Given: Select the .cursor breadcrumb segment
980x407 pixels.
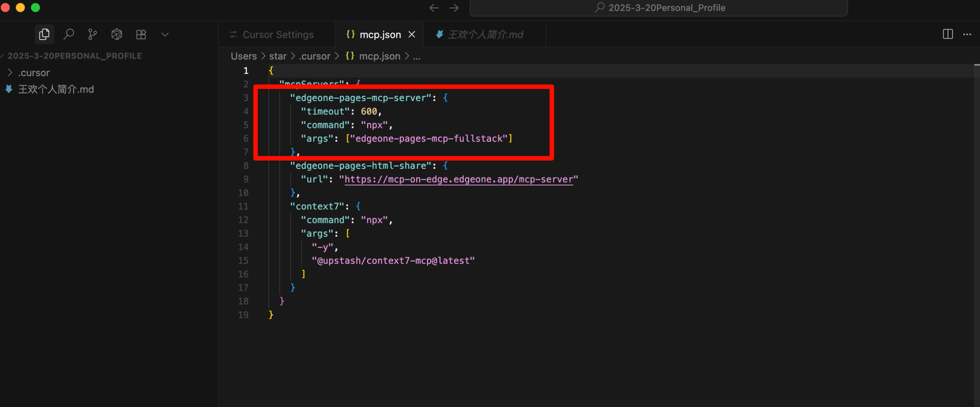Looking at the screenshot, I should pos(314,56).
